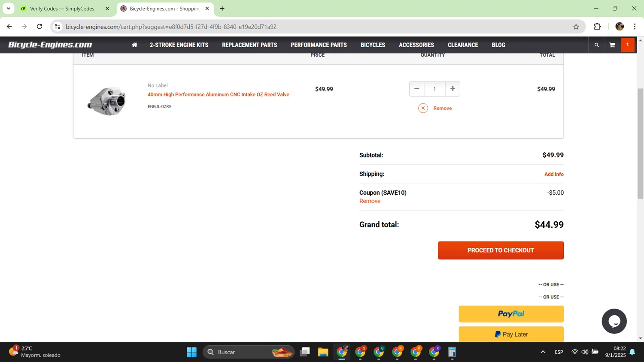Close the Bicycle-Engines.com tab
644x362 pixels.
(207, 9)
